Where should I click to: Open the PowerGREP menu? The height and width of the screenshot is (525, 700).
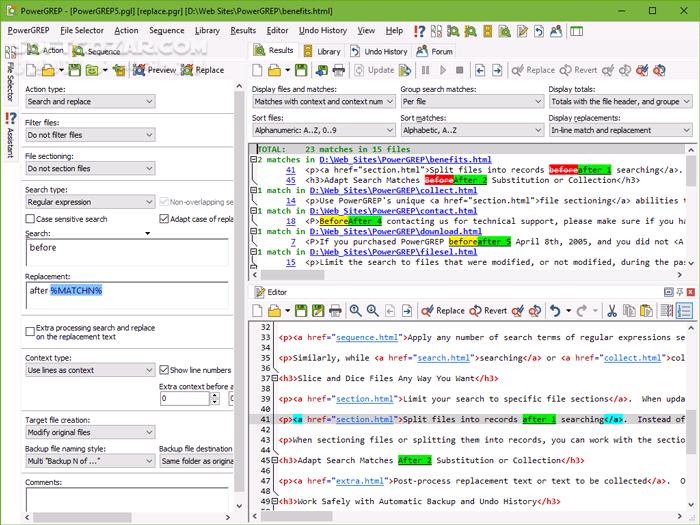29,30
